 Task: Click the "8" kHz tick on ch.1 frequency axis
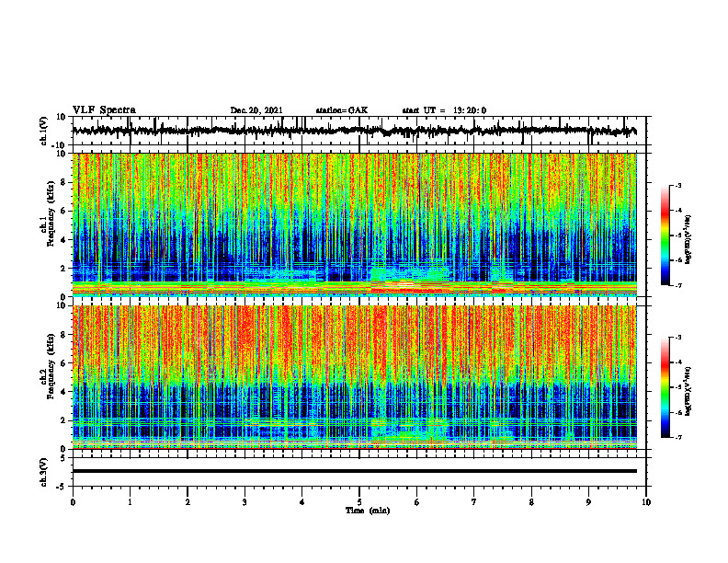click(x=63, y=182)
